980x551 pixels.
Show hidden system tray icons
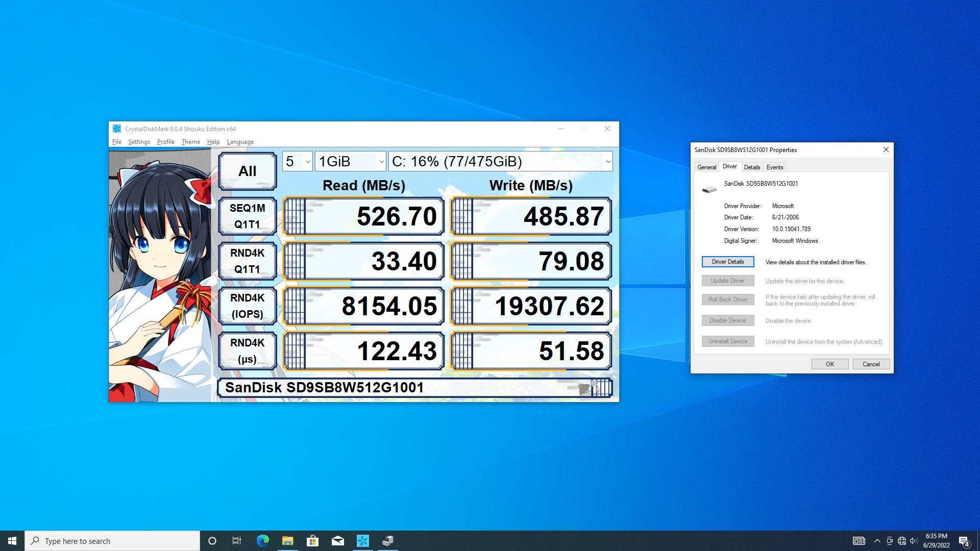tap(877, 541)
